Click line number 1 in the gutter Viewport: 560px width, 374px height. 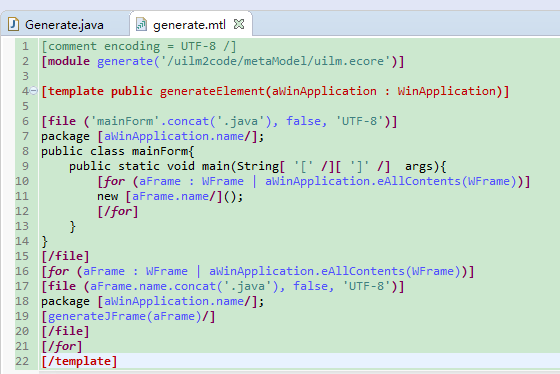25,46
